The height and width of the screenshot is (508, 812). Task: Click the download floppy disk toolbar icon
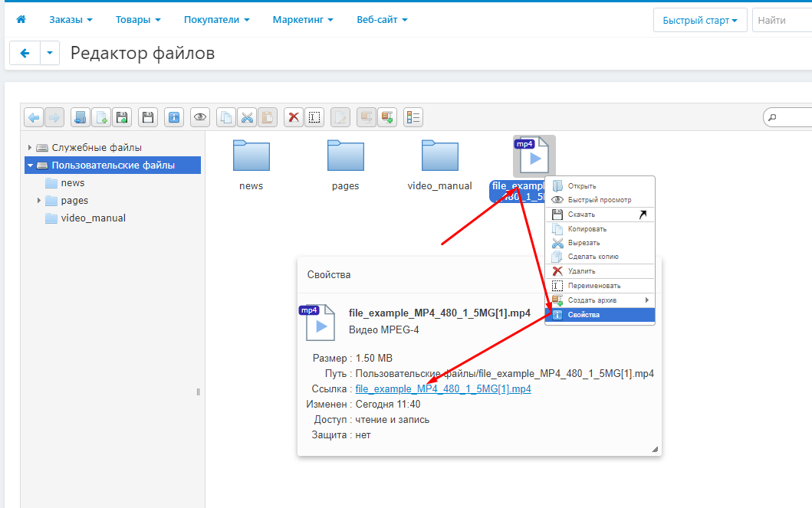[x=148, y=117]
